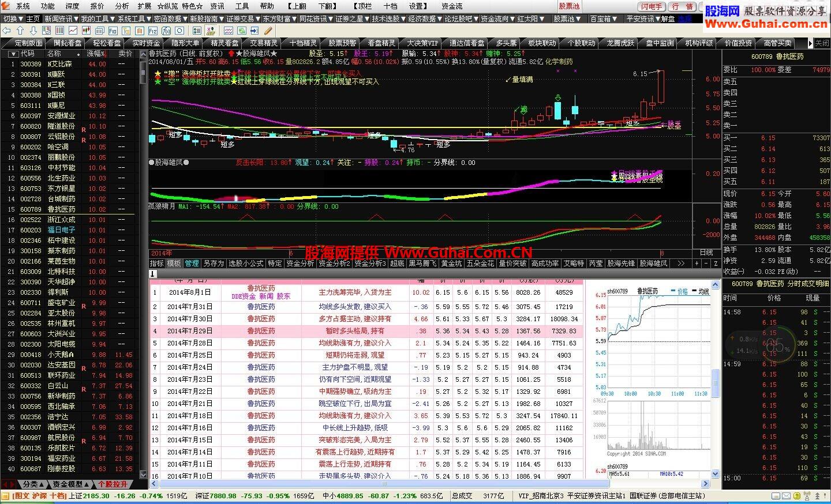Open the candlestick chart toolbar icon

tap(86, 31)
